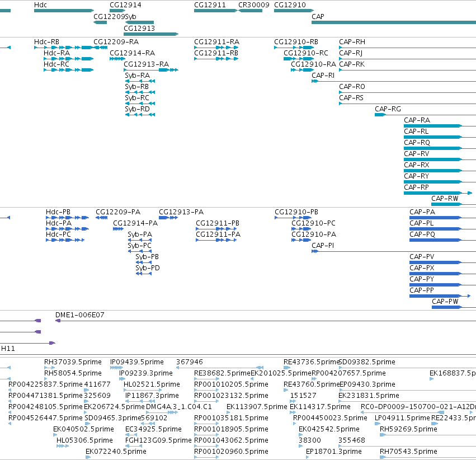Viewport: 476px width, 460px height.
Task: Select protein CG12910-PC
Action: coord(301,229)
